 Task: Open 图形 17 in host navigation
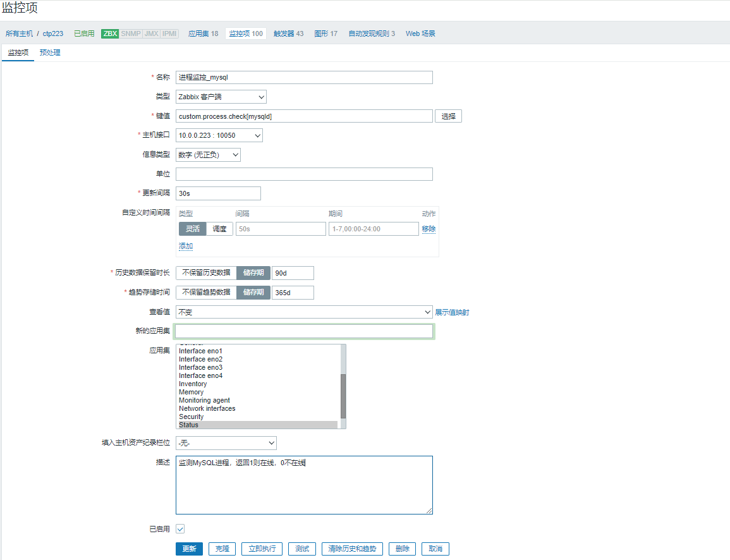[x=325, y=33]
